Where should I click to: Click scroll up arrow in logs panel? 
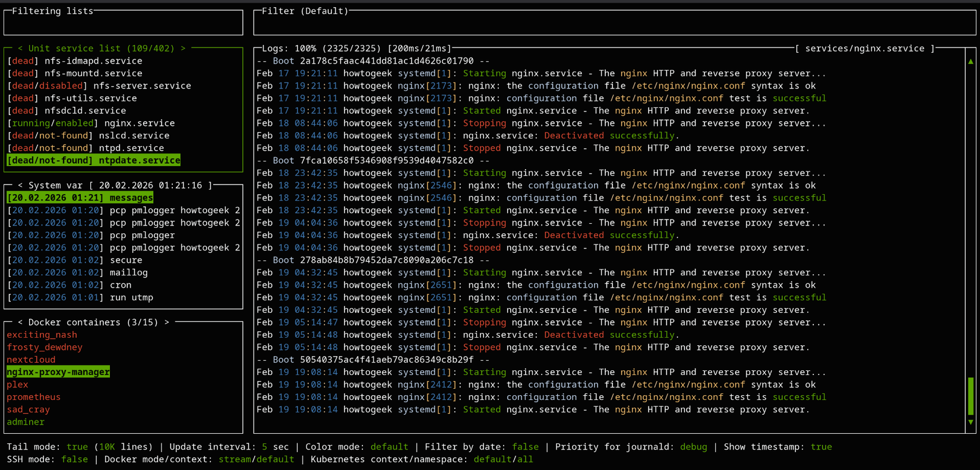tap(970, 61)
